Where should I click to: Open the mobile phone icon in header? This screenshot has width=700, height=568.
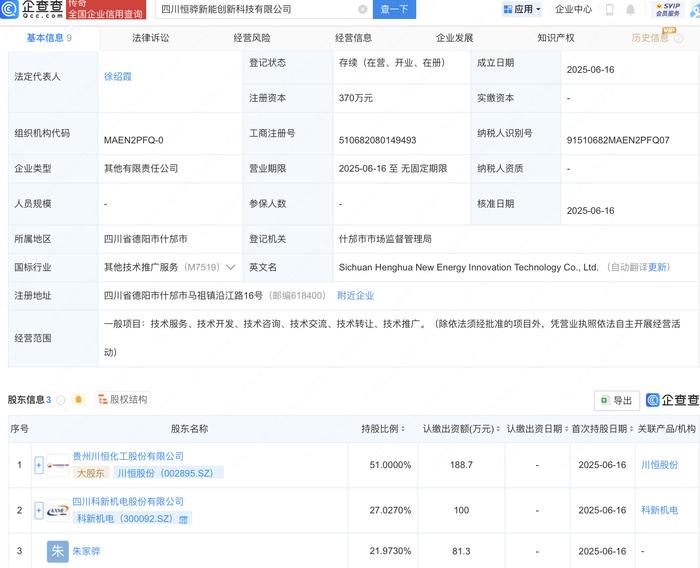(609, 9)
